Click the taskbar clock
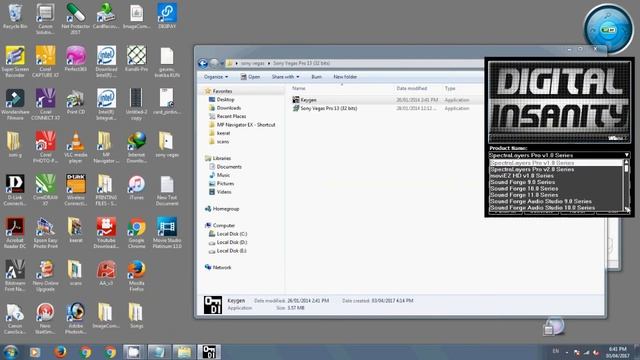 pyautogui.click(x=618, y=352)
